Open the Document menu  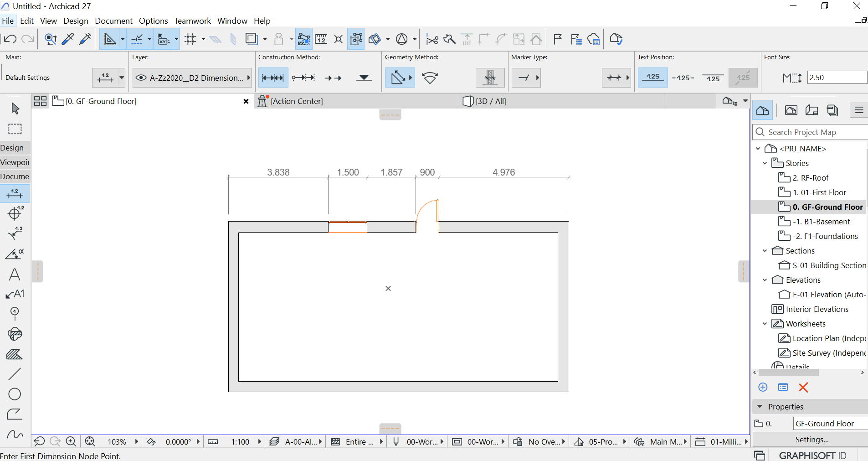tap(113, 21)
